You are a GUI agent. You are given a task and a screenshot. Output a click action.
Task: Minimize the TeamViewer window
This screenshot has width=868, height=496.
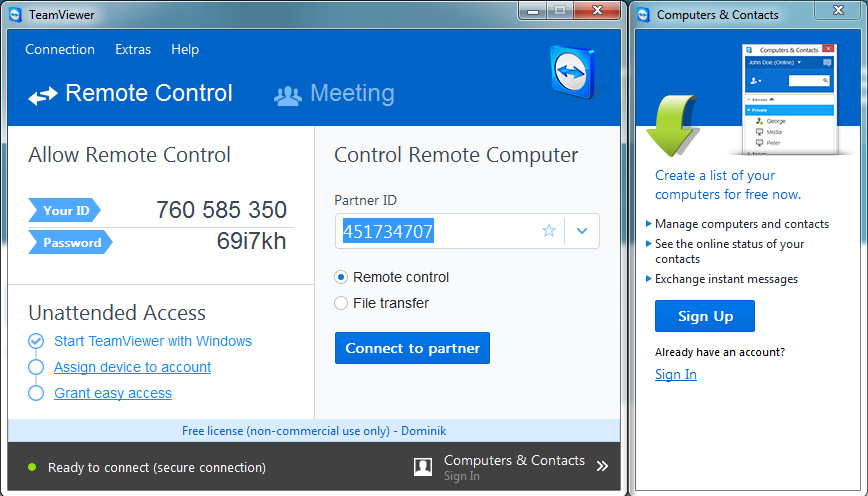coord(534,11)
